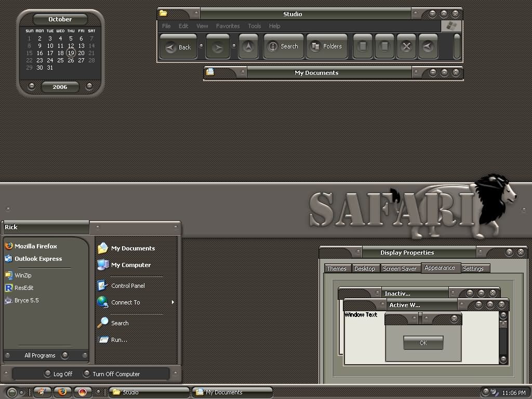Open the Back history dropdown dot
Screen dimensions: 532x399
click(201, 46)
